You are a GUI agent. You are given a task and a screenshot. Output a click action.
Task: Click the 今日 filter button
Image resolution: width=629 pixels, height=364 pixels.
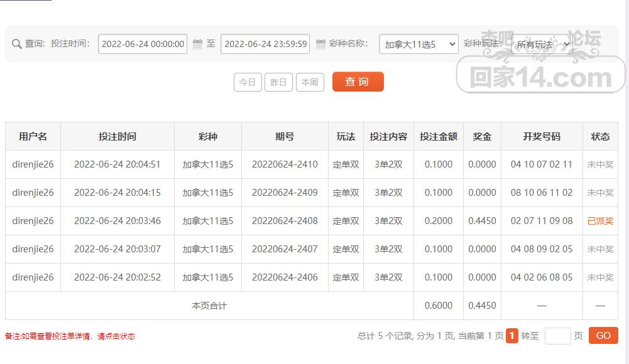(247, 82)
